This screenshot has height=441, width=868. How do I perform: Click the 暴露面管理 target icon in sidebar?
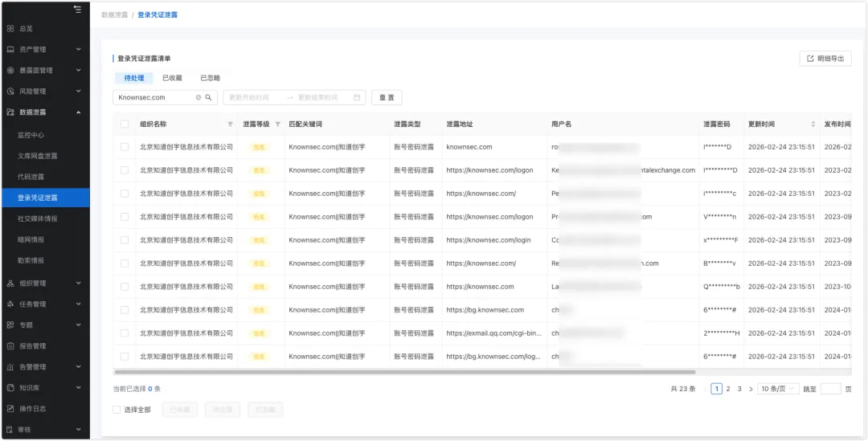pos(10,70)
